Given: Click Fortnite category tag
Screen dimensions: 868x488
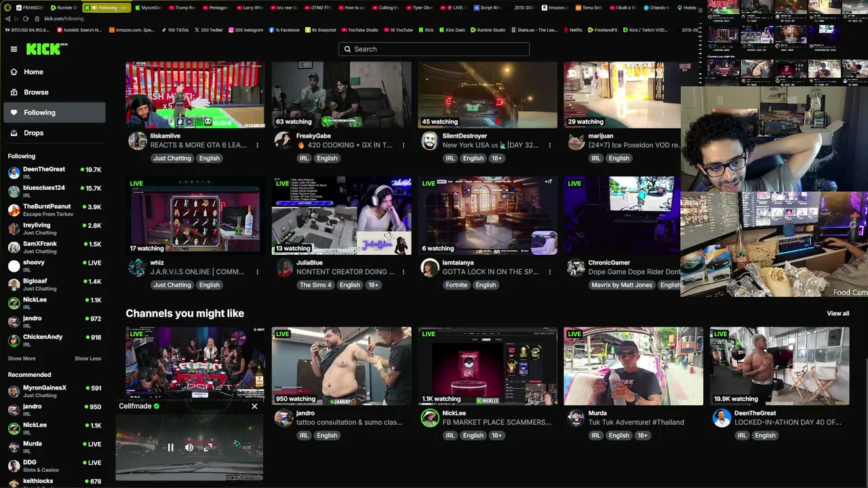Looking at the screenshot, I should tap(456, 285).
